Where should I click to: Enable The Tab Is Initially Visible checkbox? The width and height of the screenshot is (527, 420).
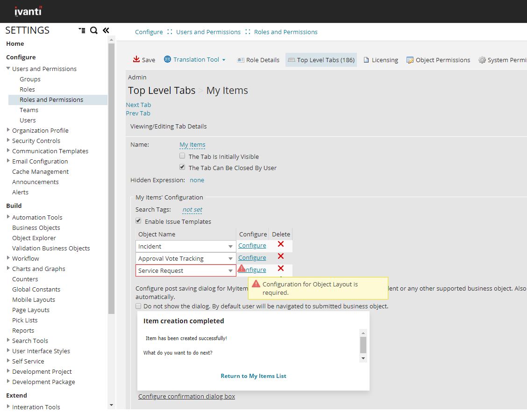pos(182,156)
